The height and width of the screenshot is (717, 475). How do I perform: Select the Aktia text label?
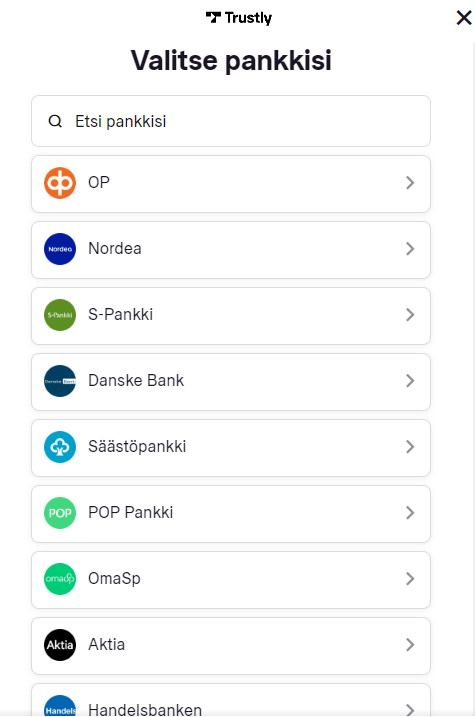pyautogui.click(x=107, y=644)
